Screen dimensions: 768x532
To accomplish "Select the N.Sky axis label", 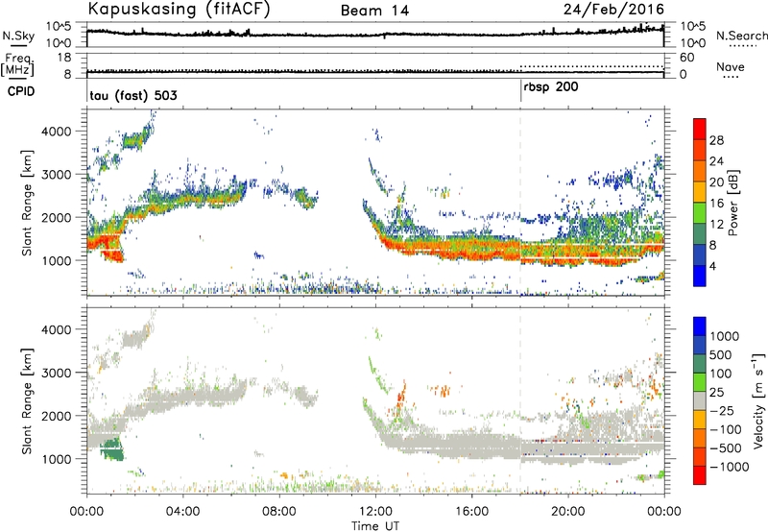I will [x=18, y=36].
